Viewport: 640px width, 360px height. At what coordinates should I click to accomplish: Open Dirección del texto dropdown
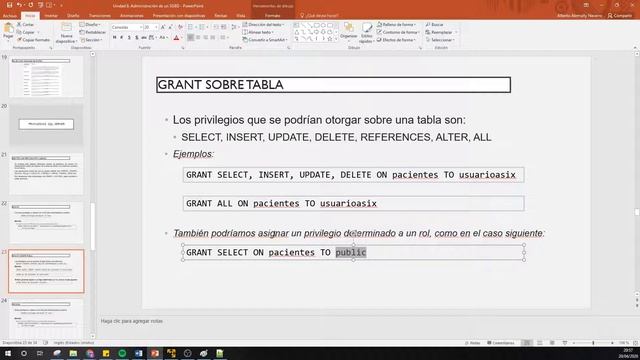point(263,24)
